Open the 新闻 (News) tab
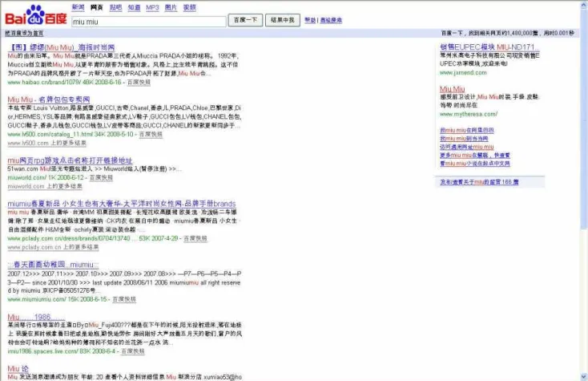588x381 pixels. 78,7
